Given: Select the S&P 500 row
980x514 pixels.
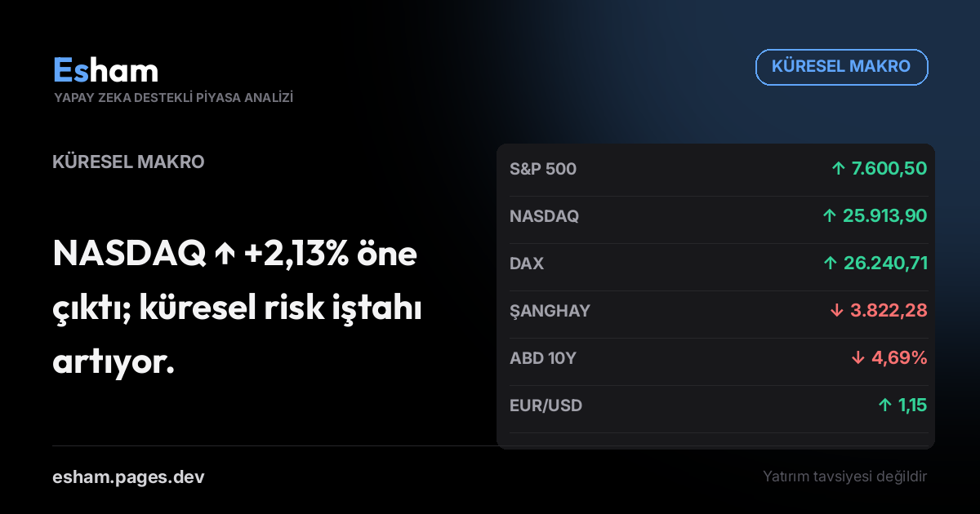Looking at the screenshot, I should tap(715, 169).
